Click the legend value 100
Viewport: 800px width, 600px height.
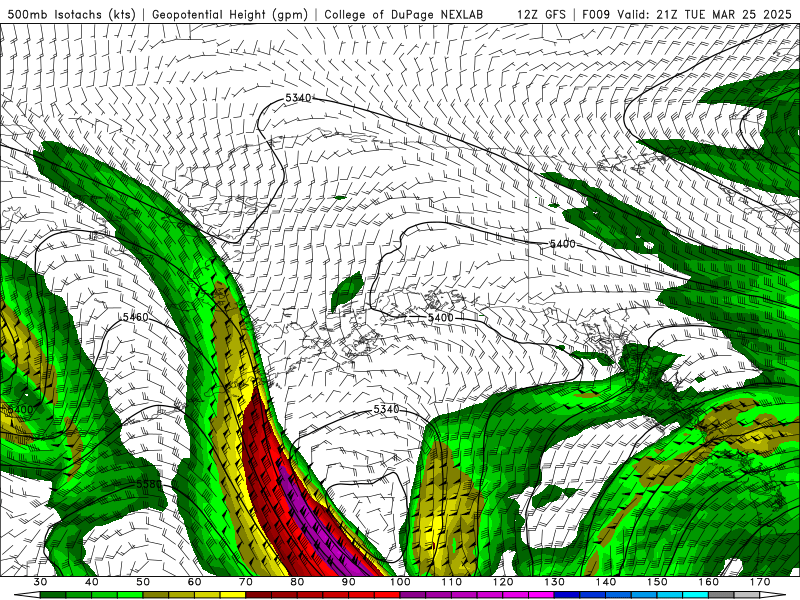[401, 582]
